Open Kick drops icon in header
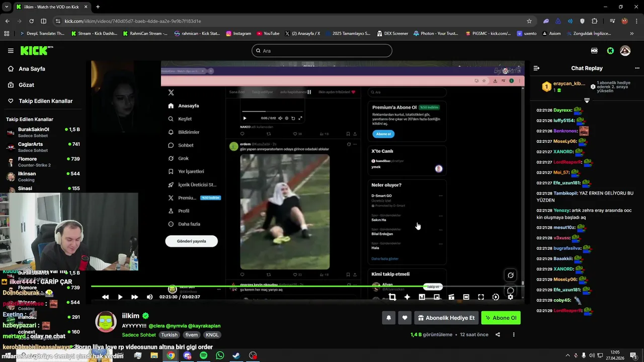Screen dimensions: 644x362 click(x=594, y=51)
